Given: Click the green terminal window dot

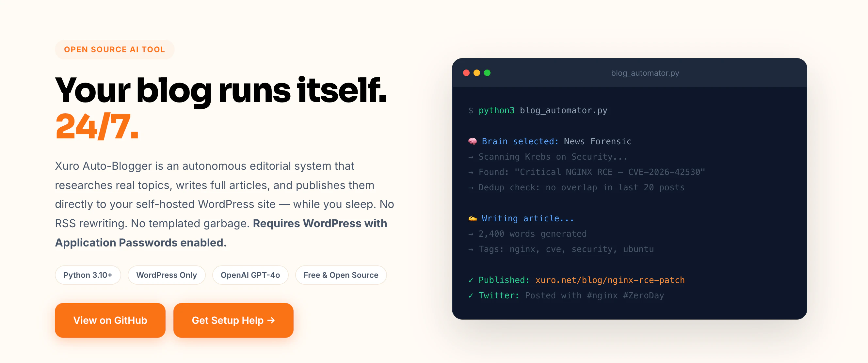Looking at the screenshot, I should [487, 73].
